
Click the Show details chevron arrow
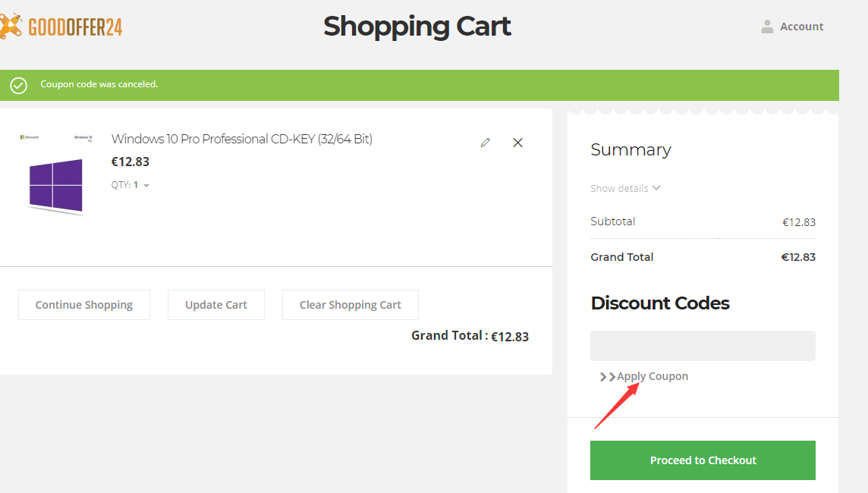(x=656, y=187)
